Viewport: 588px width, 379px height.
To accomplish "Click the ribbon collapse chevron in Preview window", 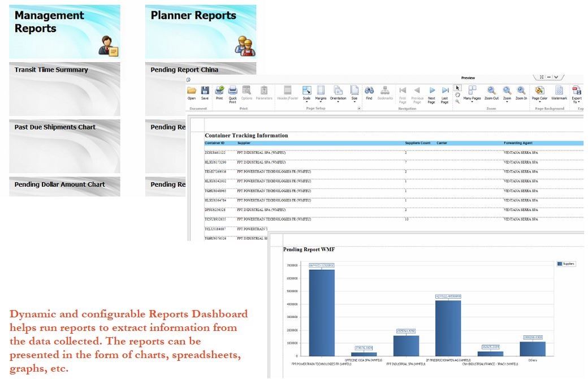I will pos(556,77).
